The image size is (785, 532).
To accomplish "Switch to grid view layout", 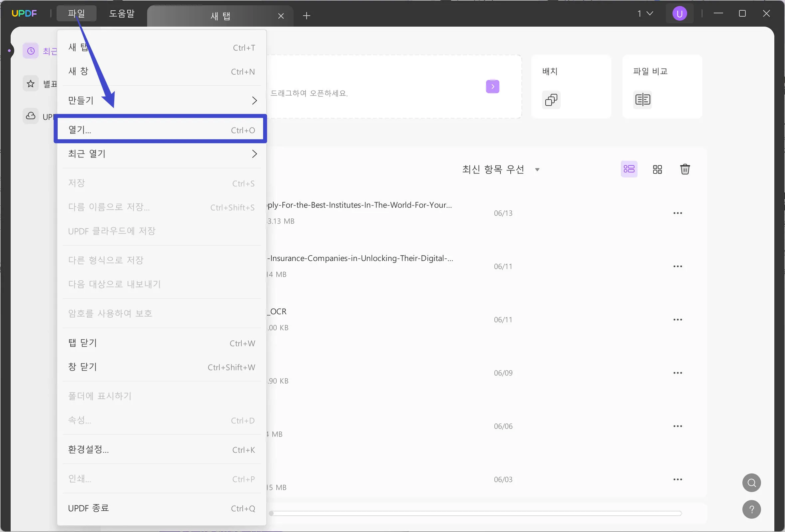I will 657,169.
